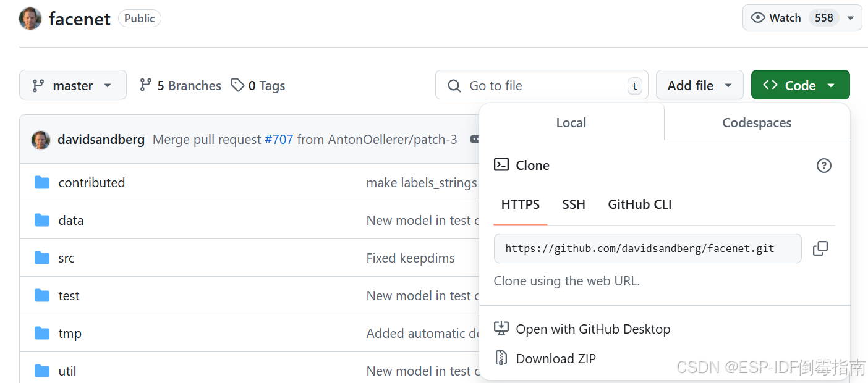Screen dimensions: 868x383
Task: Open the 'Fixed keepdims' commit message
Action: tap(411, 258)
